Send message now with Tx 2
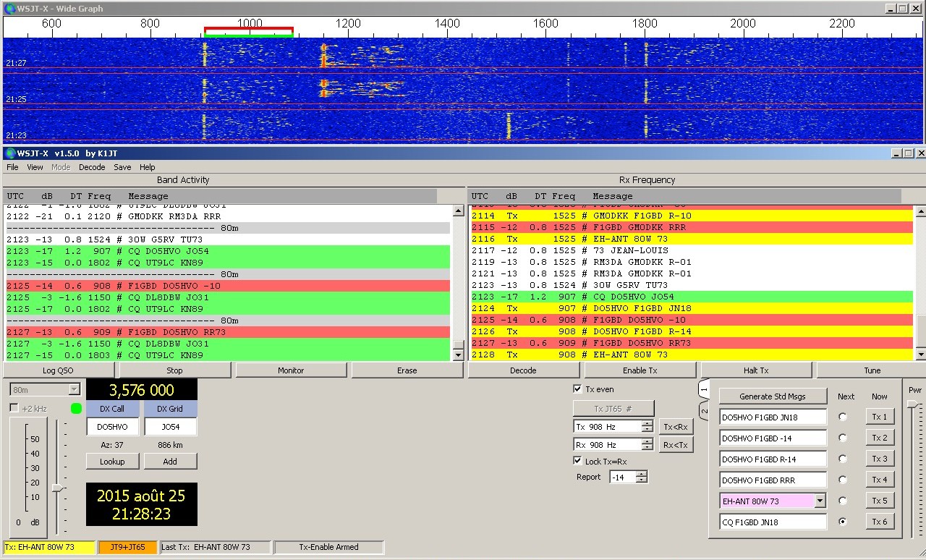 [x=879, y=438]
